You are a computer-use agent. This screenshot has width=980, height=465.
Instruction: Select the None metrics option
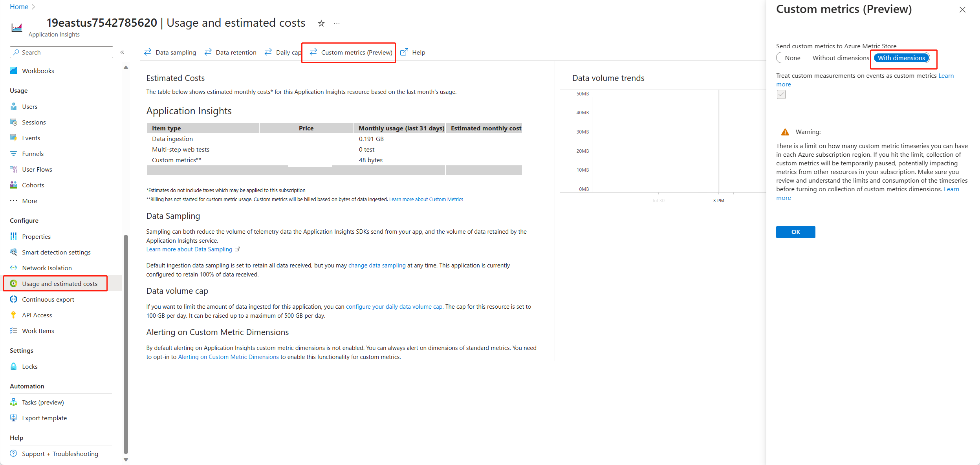(x=792, y=58)
